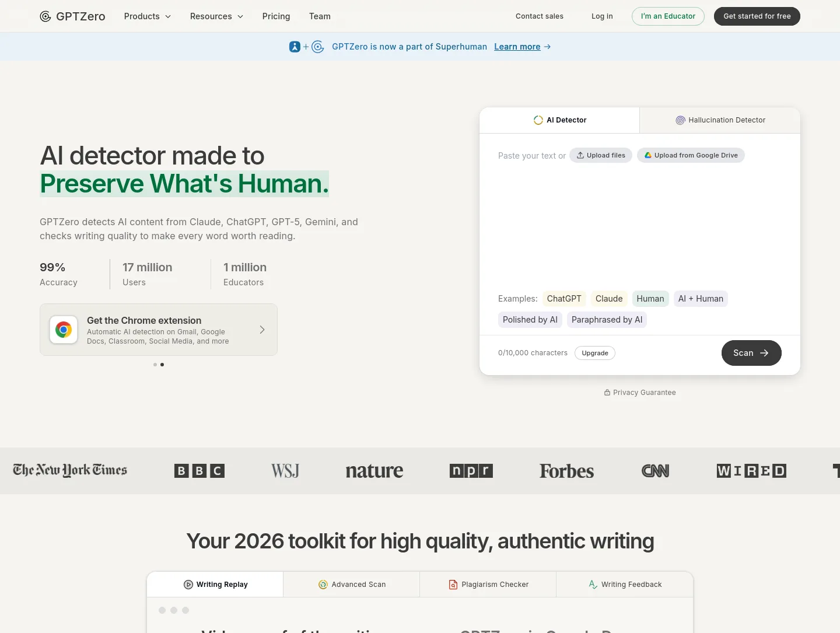Follow the Learn more link
840x633 pixels.
coord(517,47)
